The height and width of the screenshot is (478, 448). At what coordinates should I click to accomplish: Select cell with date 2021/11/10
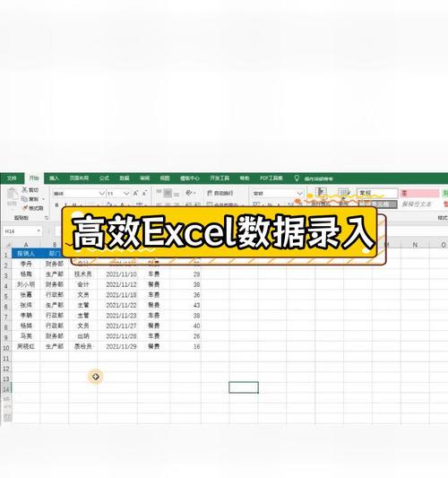click(x=117, y=274)
